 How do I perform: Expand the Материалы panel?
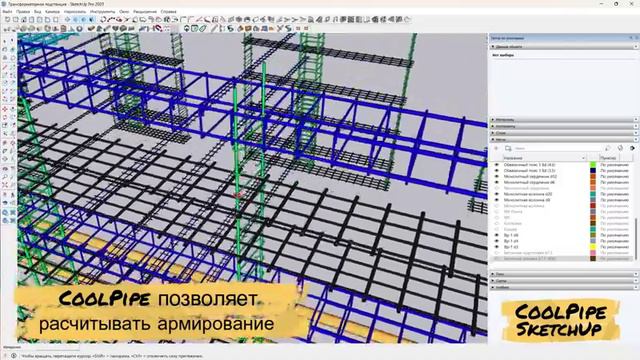pyautogui.click(x=564, y=120)
